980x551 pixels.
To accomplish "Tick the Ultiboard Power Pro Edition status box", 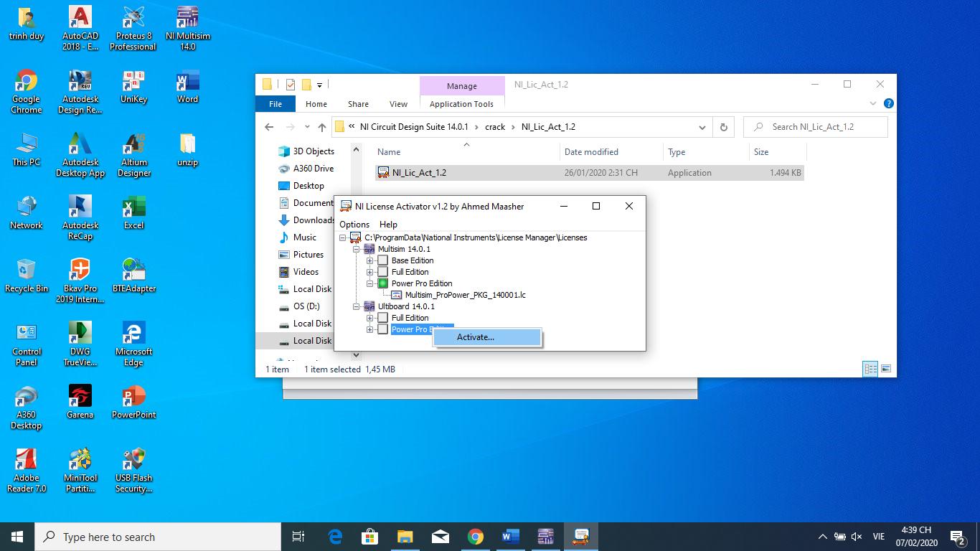I will [383, 329].
